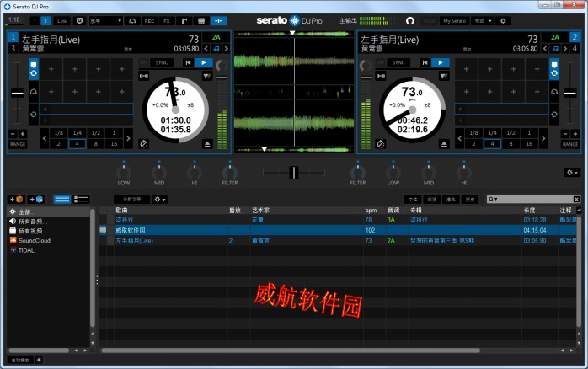Screen dimensions: 588x369
Task: Click the headphone icon in top toolbar
Action: [133, 19]
